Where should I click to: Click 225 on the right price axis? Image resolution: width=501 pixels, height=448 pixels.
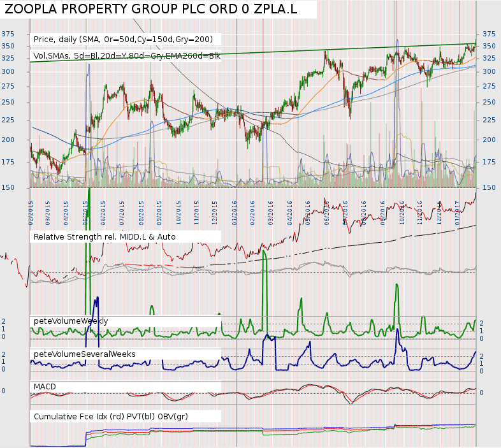tap(489, 120)
